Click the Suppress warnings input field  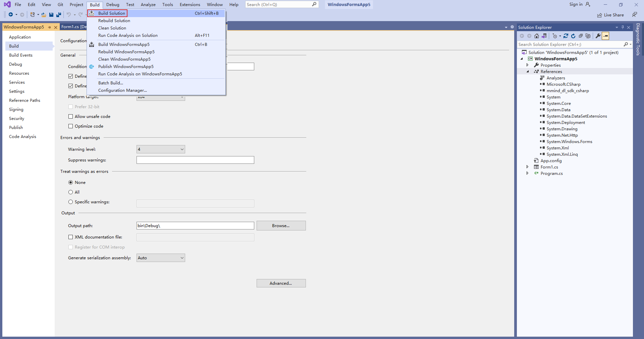tap(195, 160)
